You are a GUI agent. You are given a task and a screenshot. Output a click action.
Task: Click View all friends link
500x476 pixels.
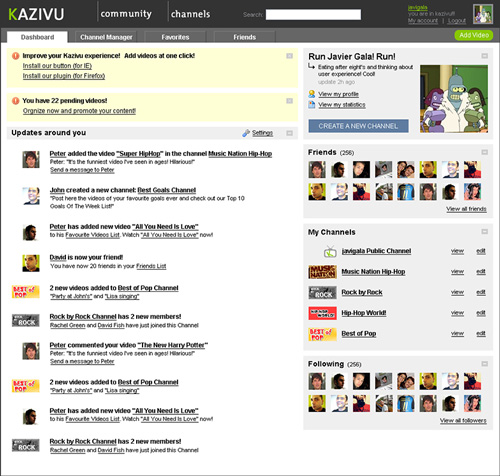466,209
